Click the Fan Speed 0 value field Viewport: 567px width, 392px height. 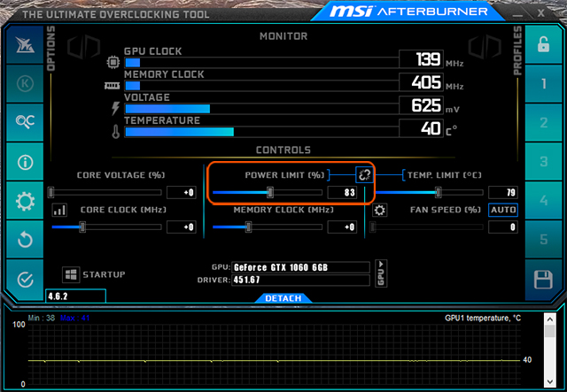pos(503,227)
